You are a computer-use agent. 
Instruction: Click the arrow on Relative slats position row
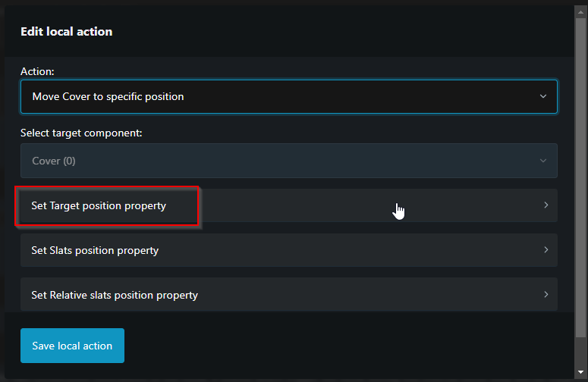pyautogui.click(x=546, y=295)
